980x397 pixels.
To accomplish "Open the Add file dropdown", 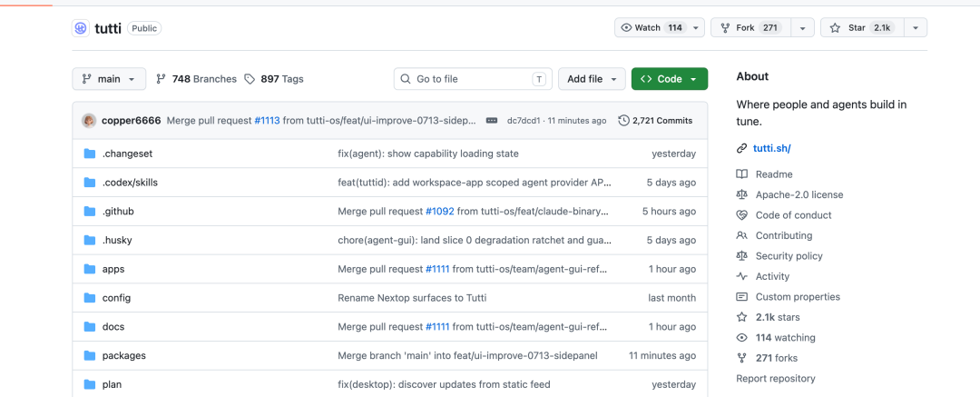I will [592, 79].
